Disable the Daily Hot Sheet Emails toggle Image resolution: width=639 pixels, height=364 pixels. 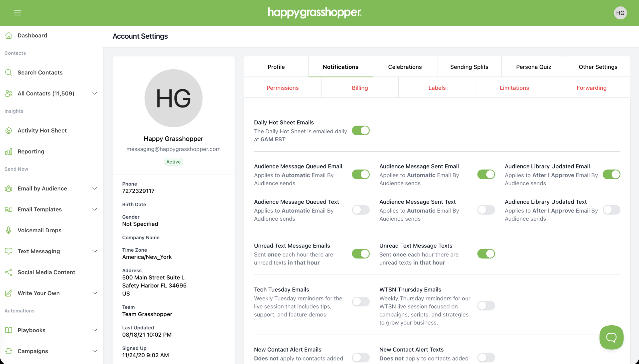(x=360, y=130)
